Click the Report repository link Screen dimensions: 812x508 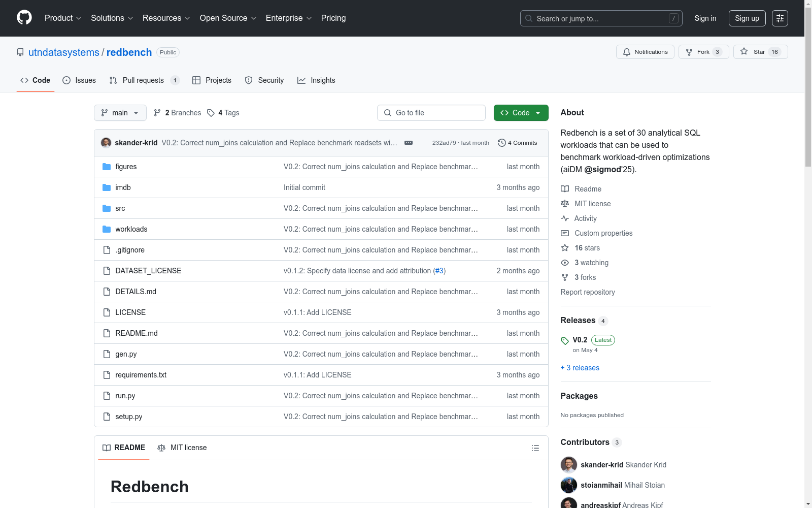tap(588, 292)
